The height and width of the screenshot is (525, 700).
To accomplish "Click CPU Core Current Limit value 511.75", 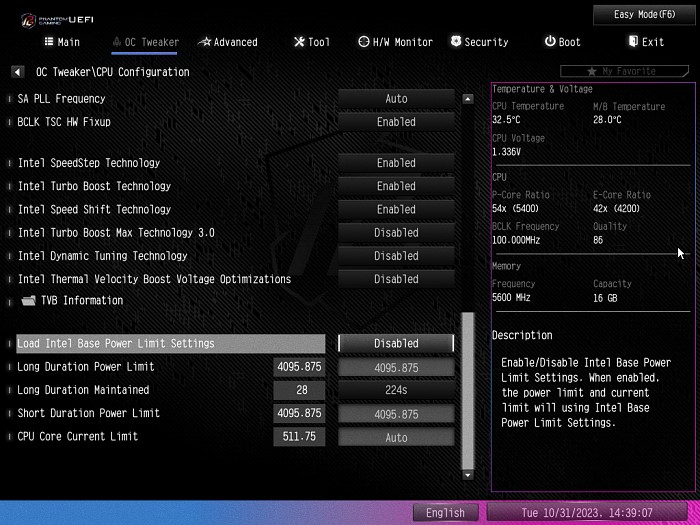I will coord(299,437).
